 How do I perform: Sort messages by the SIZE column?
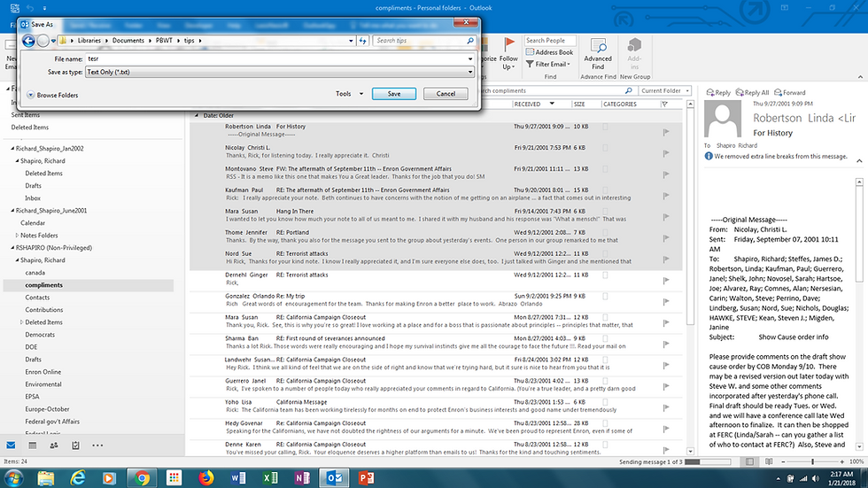click(x=579, y=104)
